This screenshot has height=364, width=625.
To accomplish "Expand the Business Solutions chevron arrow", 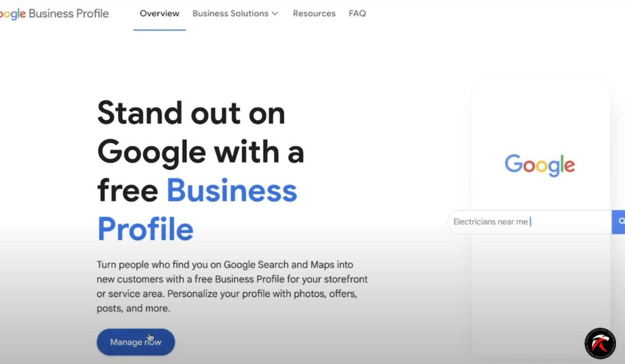I will coord(275,13).
